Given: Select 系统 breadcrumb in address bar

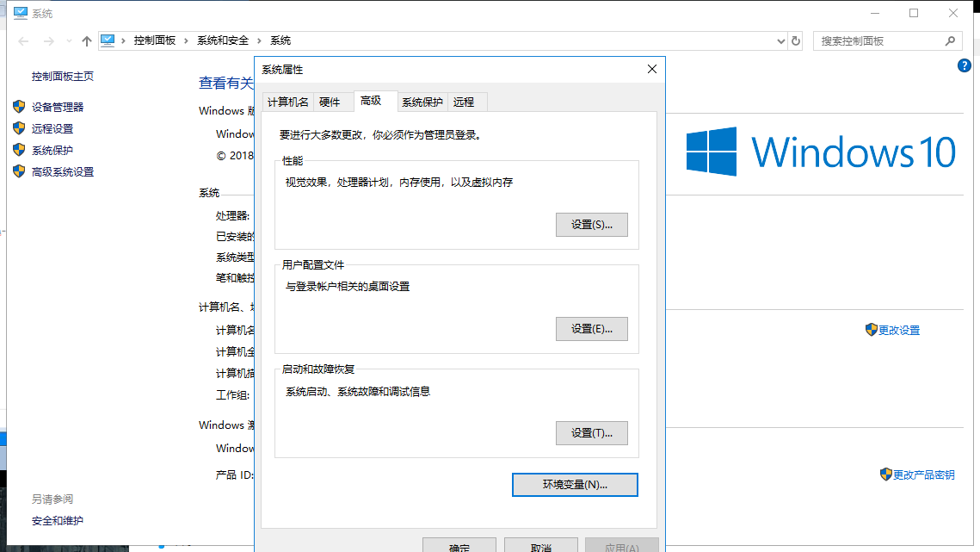Looking at the screenshot, I should 280,40.
